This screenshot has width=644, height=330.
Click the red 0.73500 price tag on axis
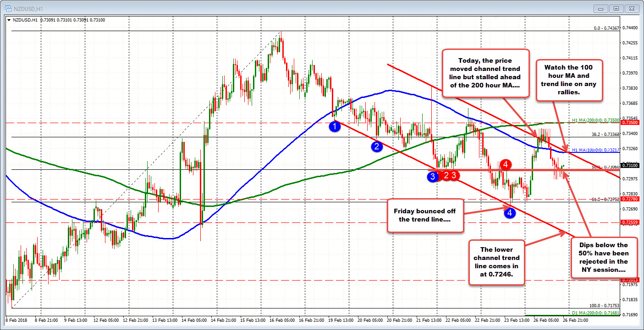(x=629, y=122)
